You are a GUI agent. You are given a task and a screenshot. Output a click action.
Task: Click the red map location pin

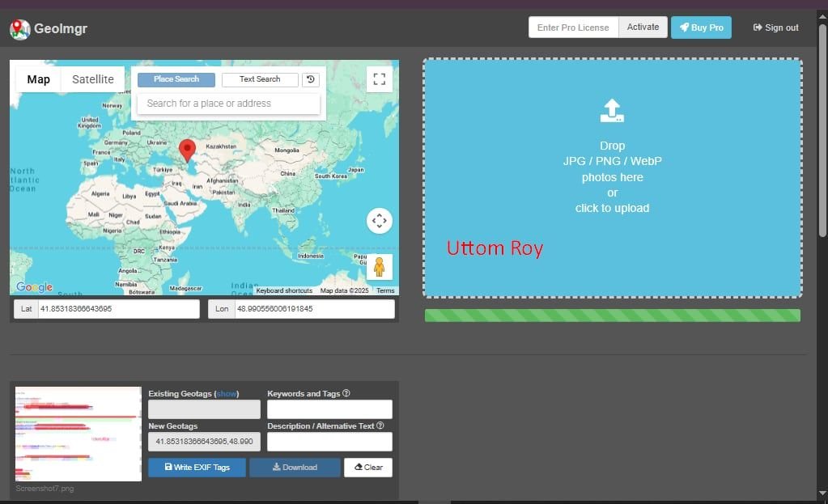coord(187,150)
